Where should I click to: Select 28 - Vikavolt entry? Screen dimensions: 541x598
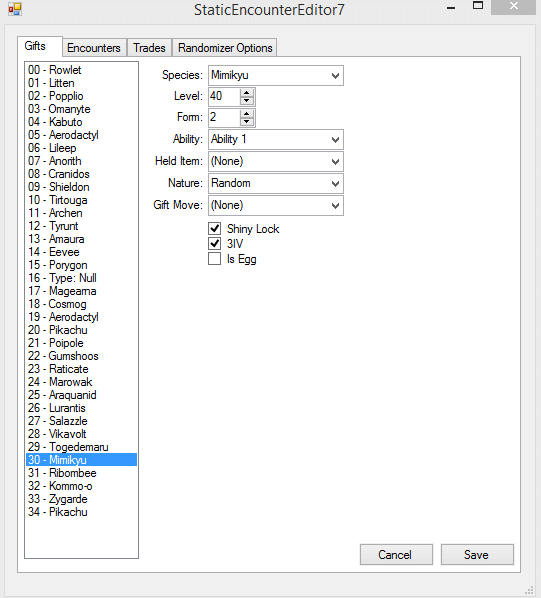point(81,434)
